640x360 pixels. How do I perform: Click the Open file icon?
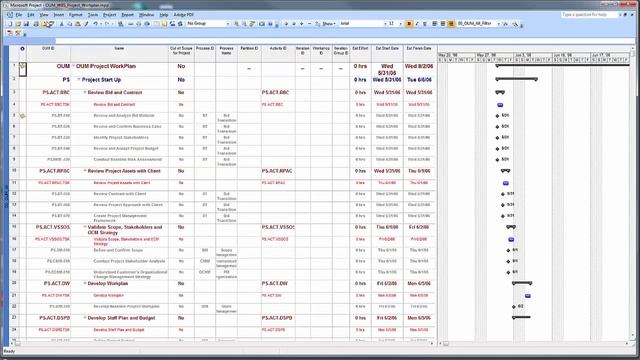point(18,24)
